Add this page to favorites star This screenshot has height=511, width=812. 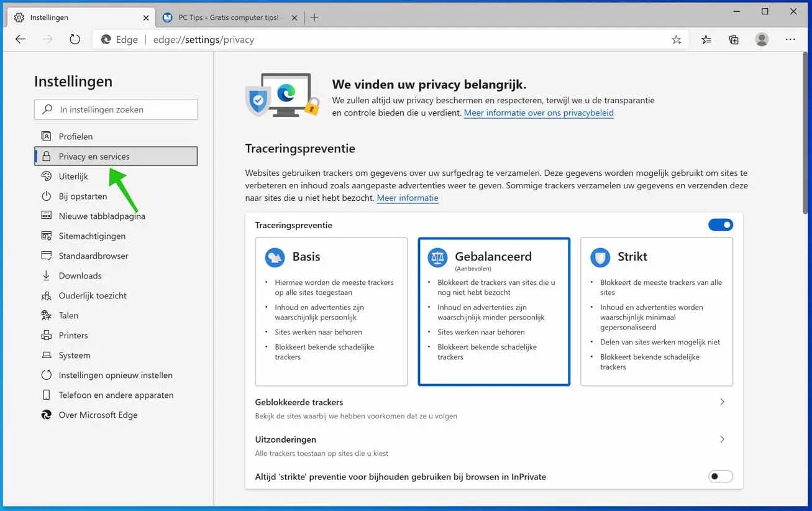(676, 40)
